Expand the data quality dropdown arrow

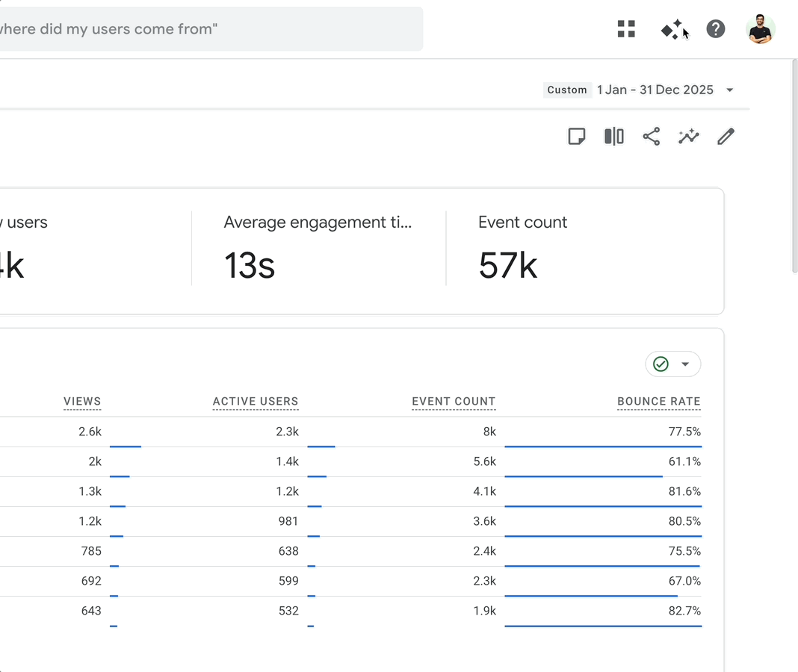(x=686, y=364)
